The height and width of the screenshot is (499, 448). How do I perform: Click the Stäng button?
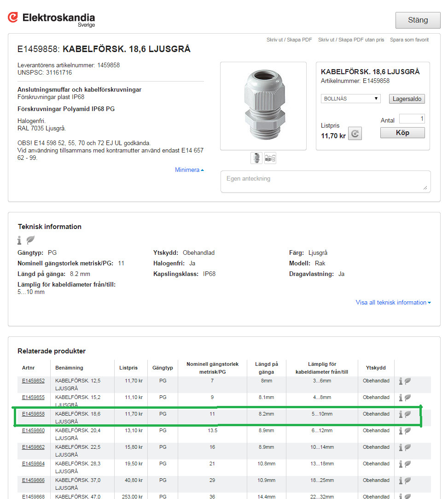point(418,20)
